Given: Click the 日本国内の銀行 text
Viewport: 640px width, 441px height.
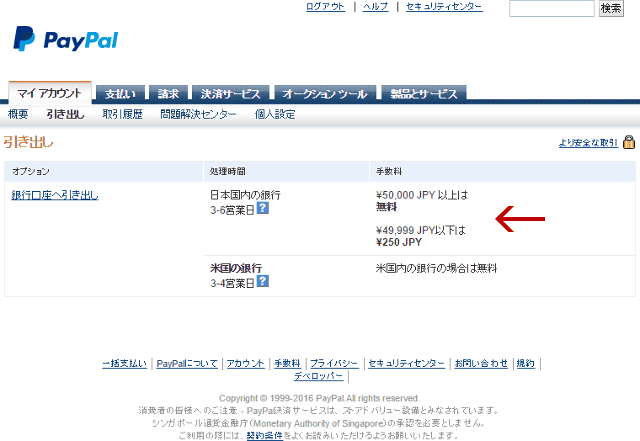Looking at the screenshot, I should pos(245,195).
